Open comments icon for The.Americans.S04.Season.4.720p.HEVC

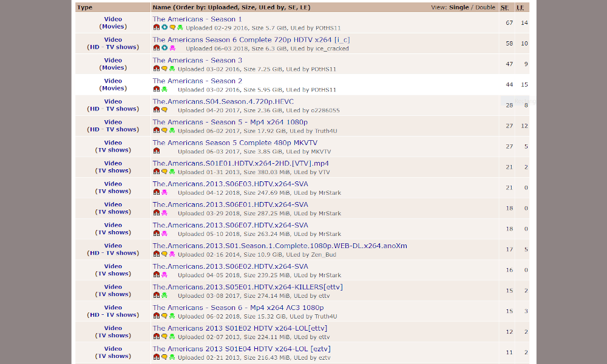tap(164, 110)
